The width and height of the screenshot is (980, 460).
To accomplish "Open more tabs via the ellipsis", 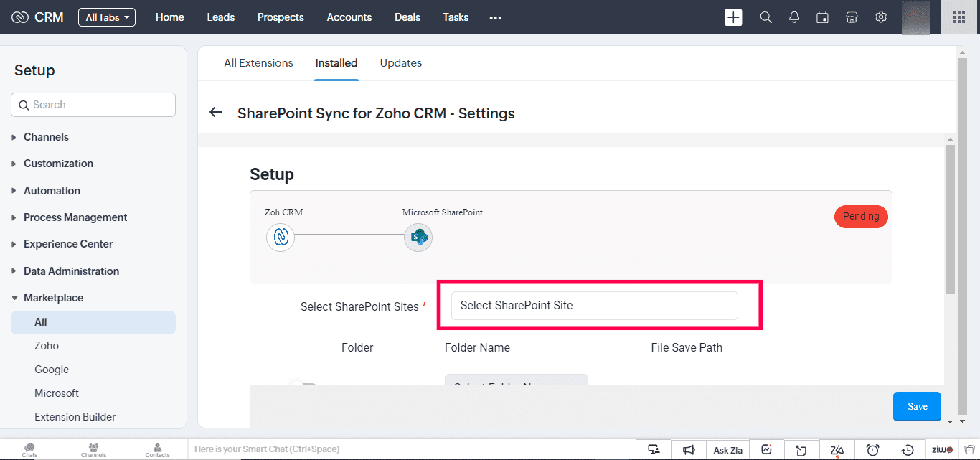I will click(495, 18).
